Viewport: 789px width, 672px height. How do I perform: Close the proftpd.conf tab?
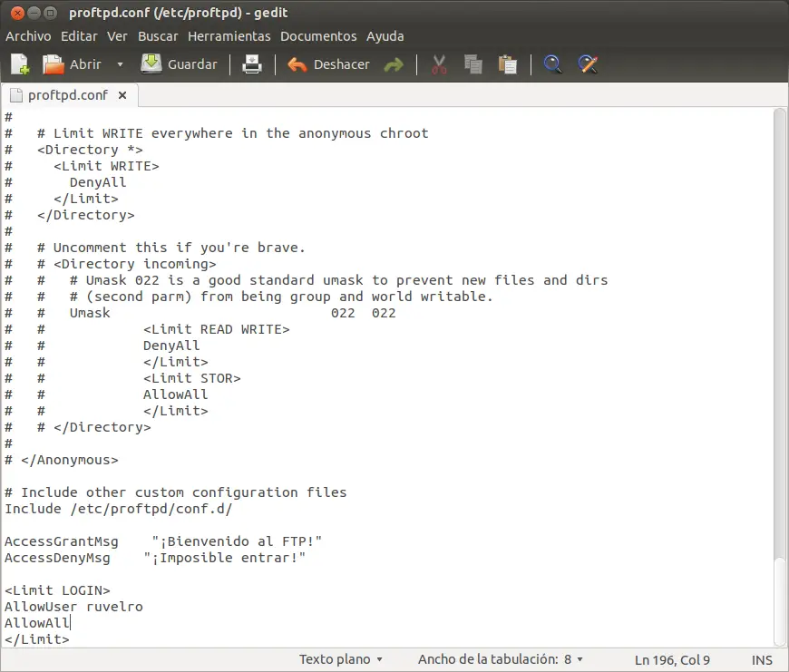click(x=122, y=95)
